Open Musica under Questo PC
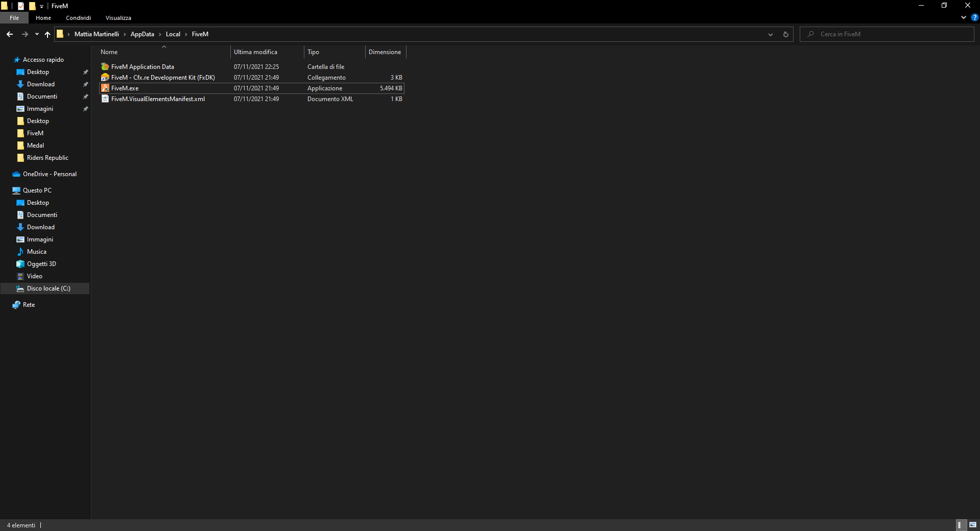This screenshot has width=980, height=531. 36,252
